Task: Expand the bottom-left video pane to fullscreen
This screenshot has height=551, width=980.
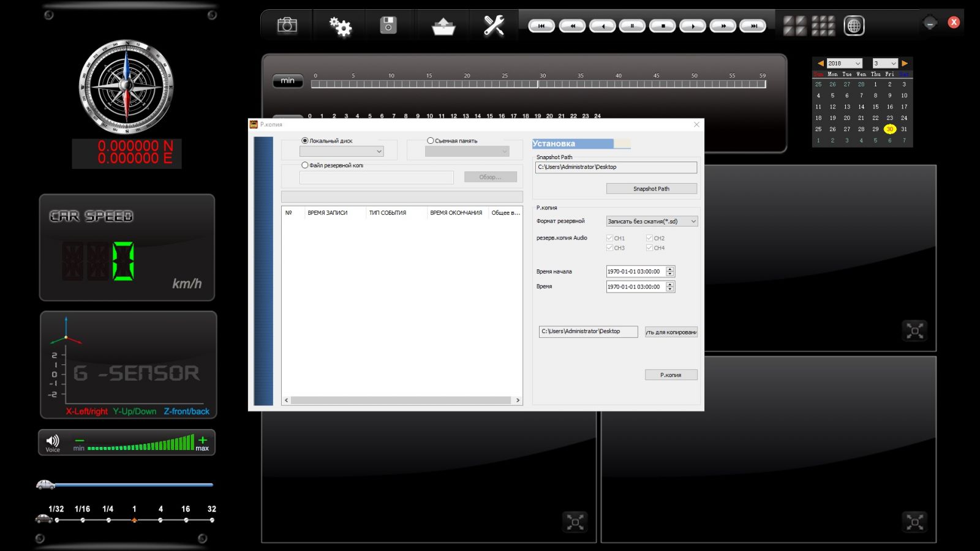Action: (575, 522)
